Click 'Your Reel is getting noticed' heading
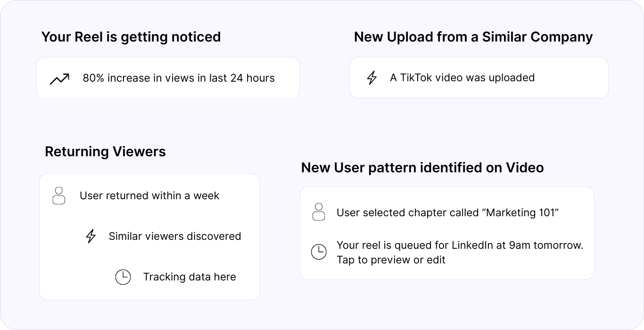The width and height of the screenshot is (644, 330). coord(131,37)
